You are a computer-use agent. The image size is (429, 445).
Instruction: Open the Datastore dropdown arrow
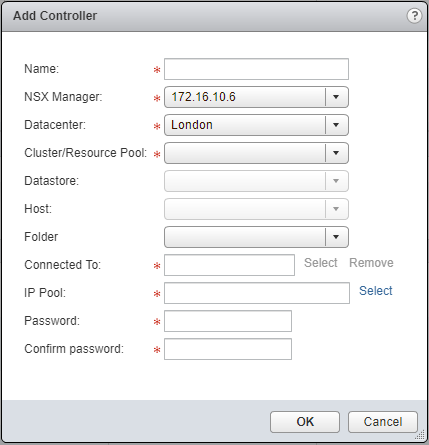click(336, 181)
